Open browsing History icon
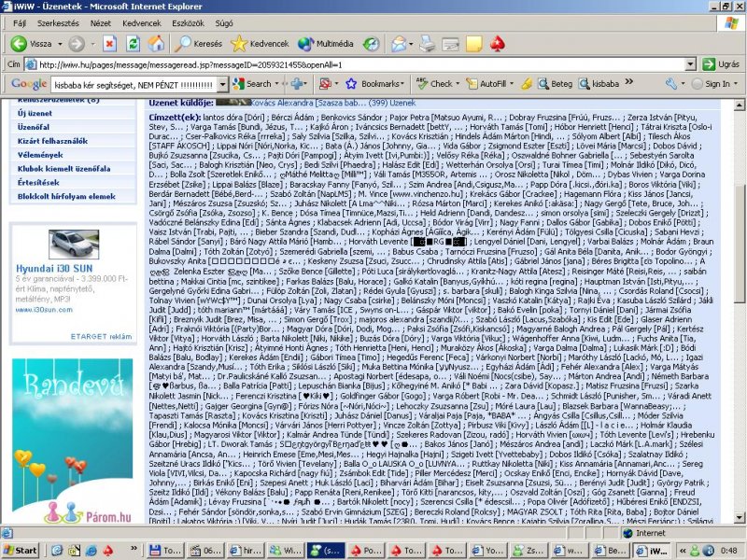The image size is (747, 560). pyautogui.click(x=371, y=44)
